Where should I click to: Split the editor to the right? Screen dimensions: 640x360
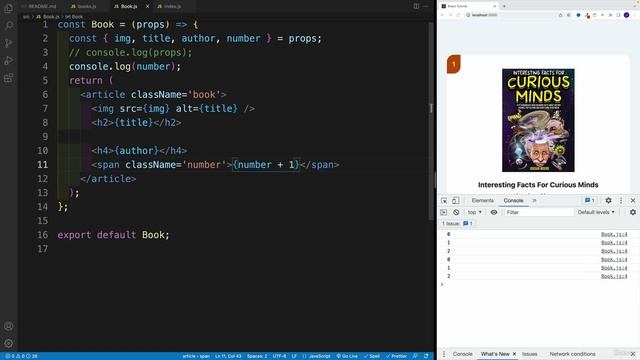[416, 6]
